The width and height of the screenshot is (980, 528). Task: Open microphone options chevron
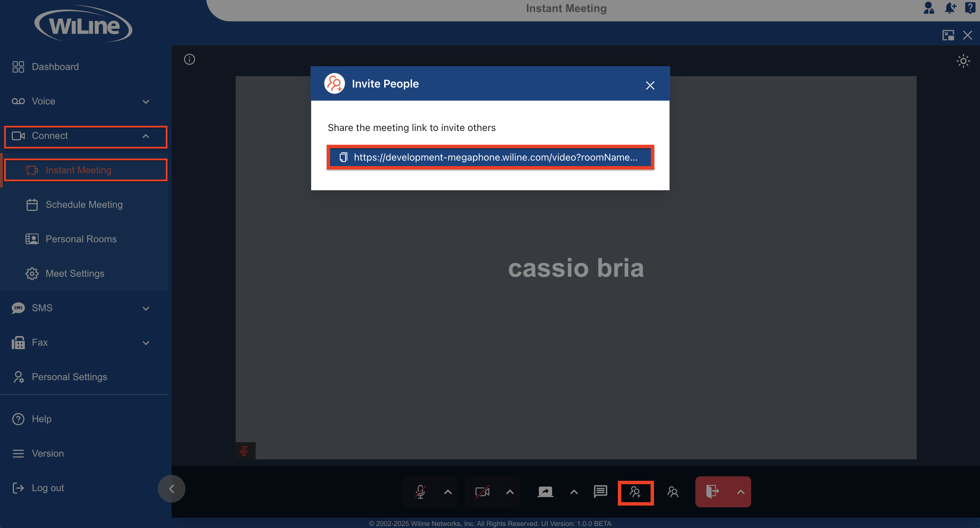[448, 492]
